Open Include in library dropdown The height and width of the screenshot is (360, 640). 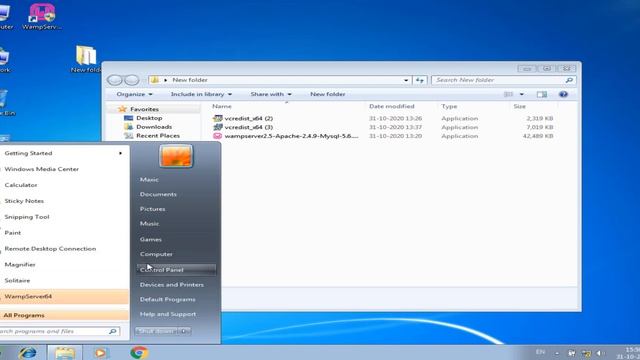click(x=201, y=94)
